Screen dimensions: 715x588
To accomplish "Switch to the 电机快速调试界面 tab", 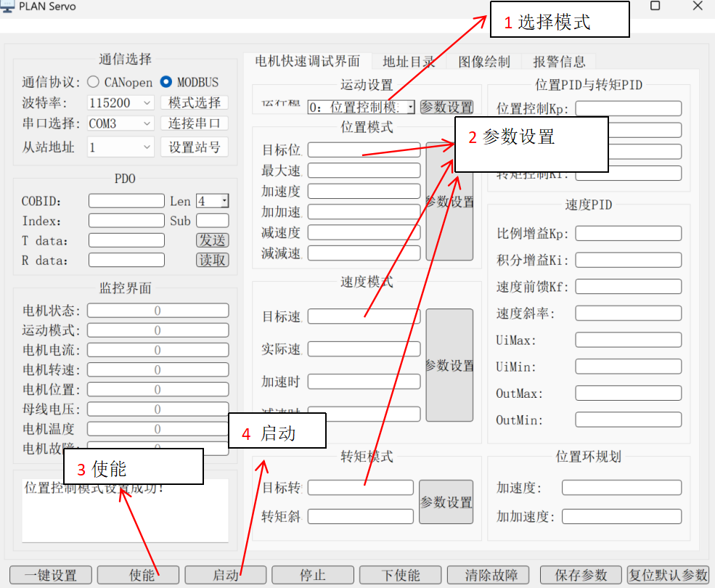I will (307, 61).
